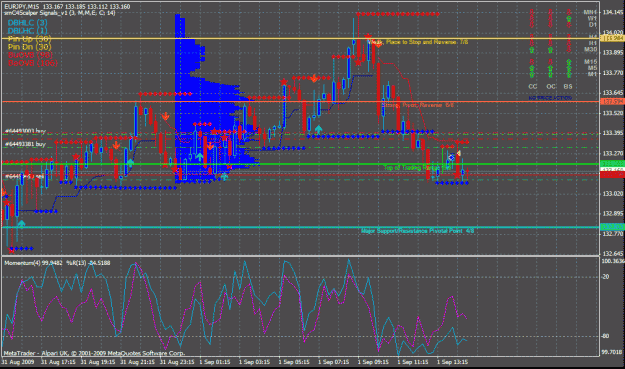Select the first buy order label #64493001
Image resolution: width=625 pixels, height=369 pixels.
(25, 131)
